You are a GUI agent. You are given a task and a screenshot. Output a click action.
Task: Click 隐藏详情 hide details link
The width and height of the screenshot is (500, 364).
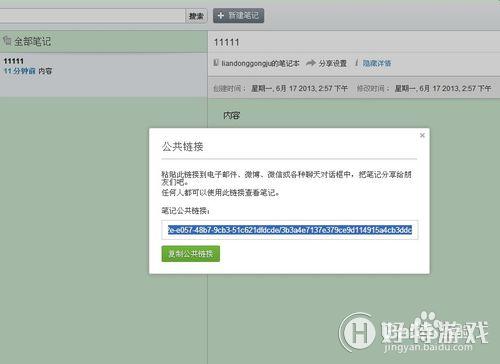tap(377, 63)
